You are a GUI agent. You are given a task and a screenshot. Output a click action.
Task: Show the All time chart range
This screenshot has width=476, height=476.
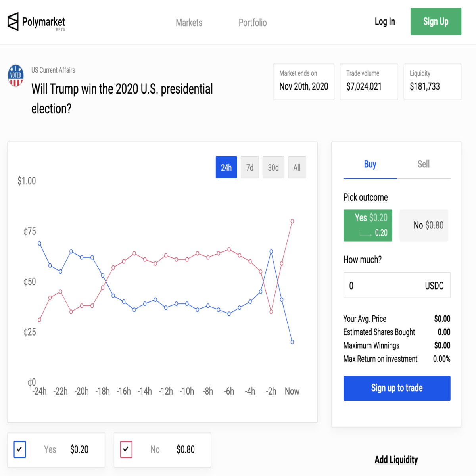coord(297,167)
